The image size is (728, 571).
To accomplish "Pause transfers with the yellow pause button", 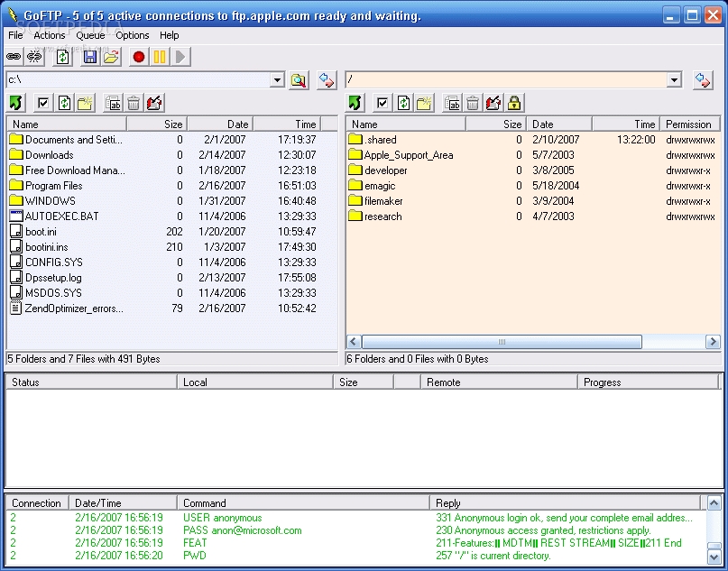I will click(160, 57).
